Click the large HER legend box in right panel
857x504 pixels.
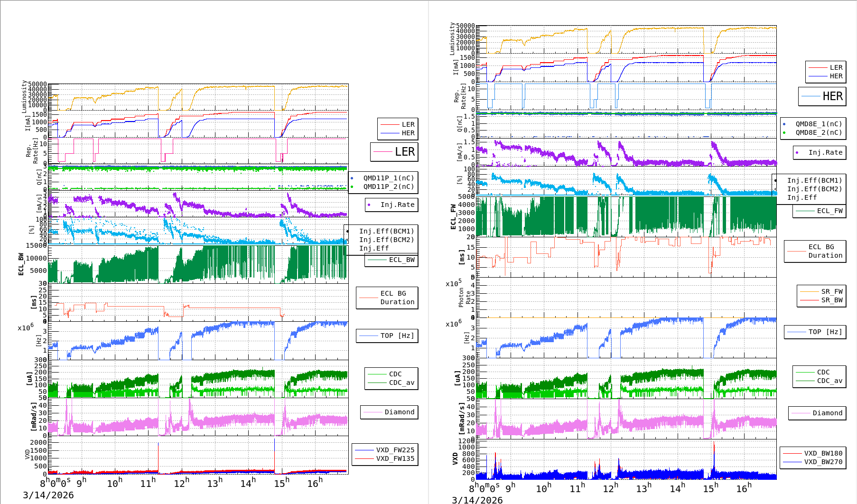point(822,96)
